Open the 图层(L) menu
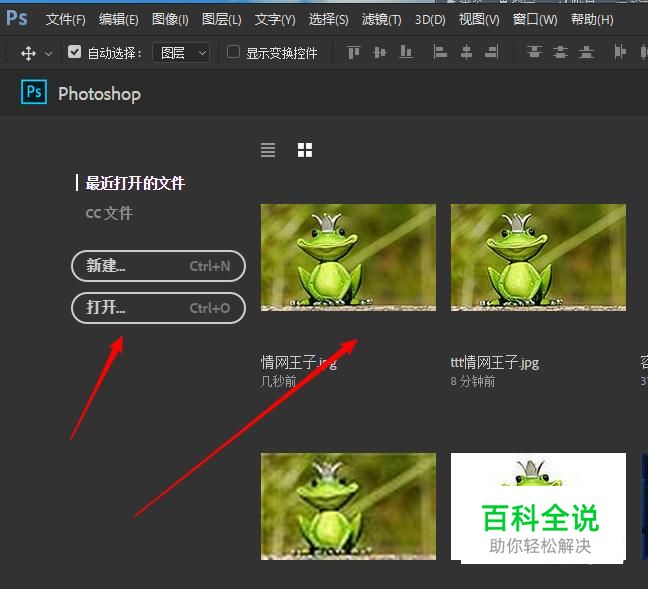This screenshot has height=589, width=648. click(222, 19)
